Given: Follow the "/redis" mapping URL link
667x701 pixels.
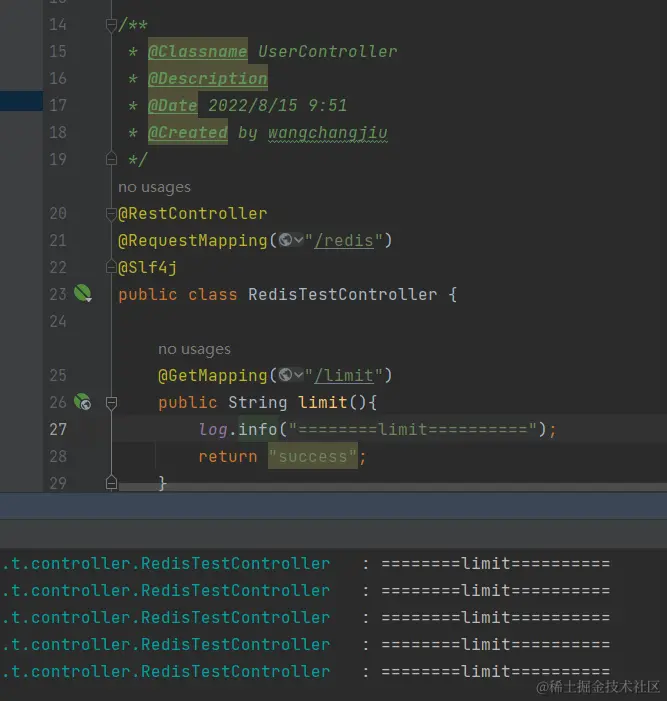Looking at the screenshot, I should pyautogui.click(x=344, y=241).
